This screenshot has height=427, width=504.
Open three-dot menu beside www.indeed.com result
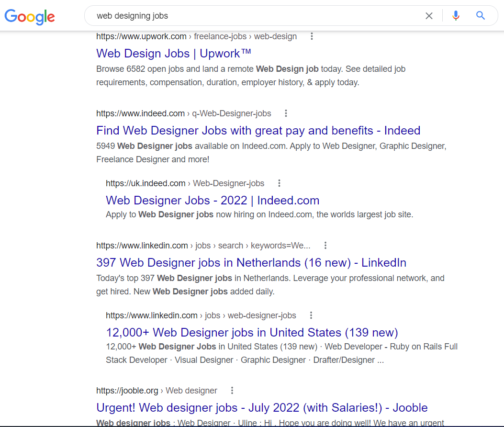(286, 113)
